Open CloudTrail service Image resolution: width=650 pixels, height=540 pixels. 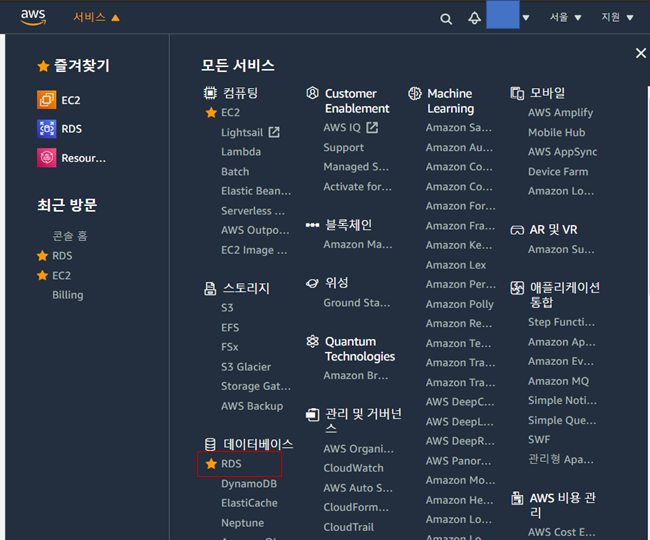click(x=349, y=527)
